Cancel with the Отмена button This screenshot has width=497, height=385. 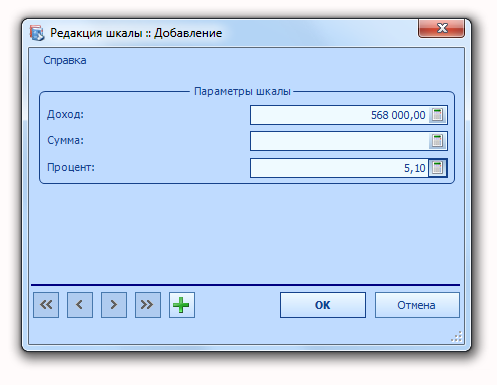(417, 305)
